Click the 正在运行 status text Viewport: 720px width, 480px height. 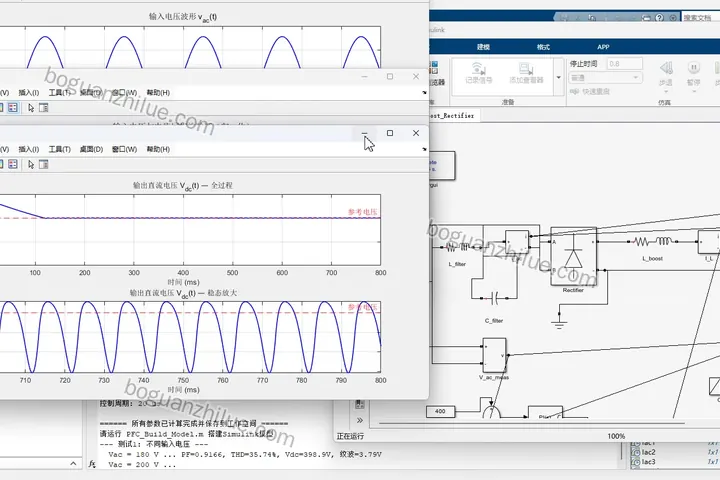350,436
